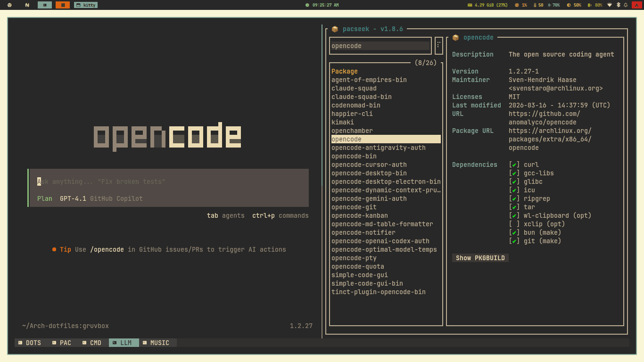Select the kimaki package
Screen dimensions: 644x362
click(343, 122)
